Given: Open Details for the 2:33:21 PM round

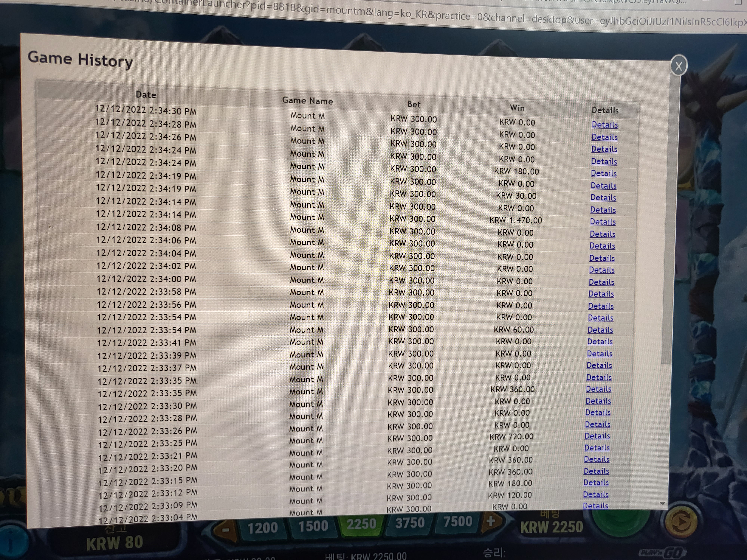Looking at the screenshot, I should (x=597, y=448).
